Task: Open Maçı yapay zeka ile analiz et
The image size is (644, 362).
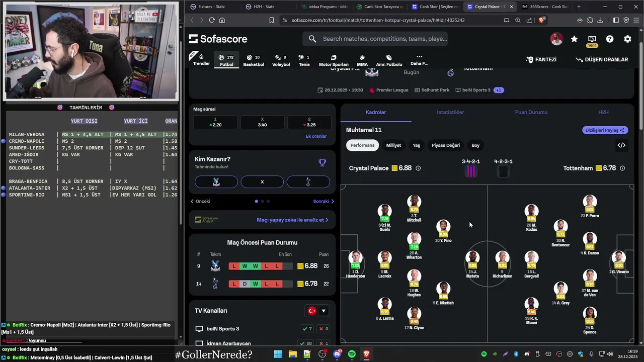Action: pos(292,220)
